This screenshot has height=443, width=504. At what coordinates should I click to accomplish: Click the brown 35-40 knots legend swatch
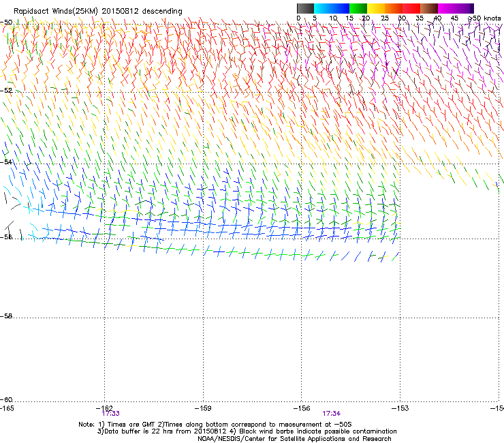(429, 8)
